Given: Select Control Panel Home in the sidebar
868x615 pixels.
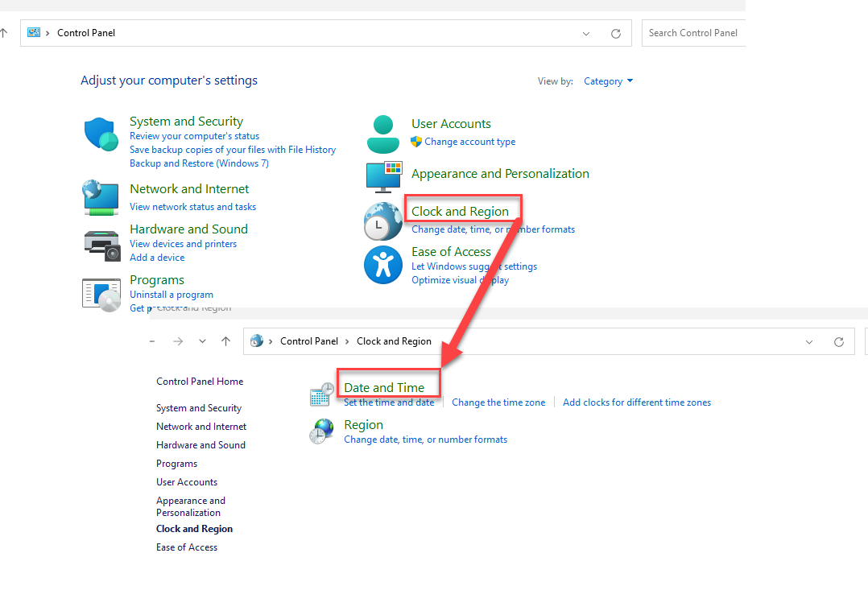Looking at the screenshot, I should [x=200, y=382].
